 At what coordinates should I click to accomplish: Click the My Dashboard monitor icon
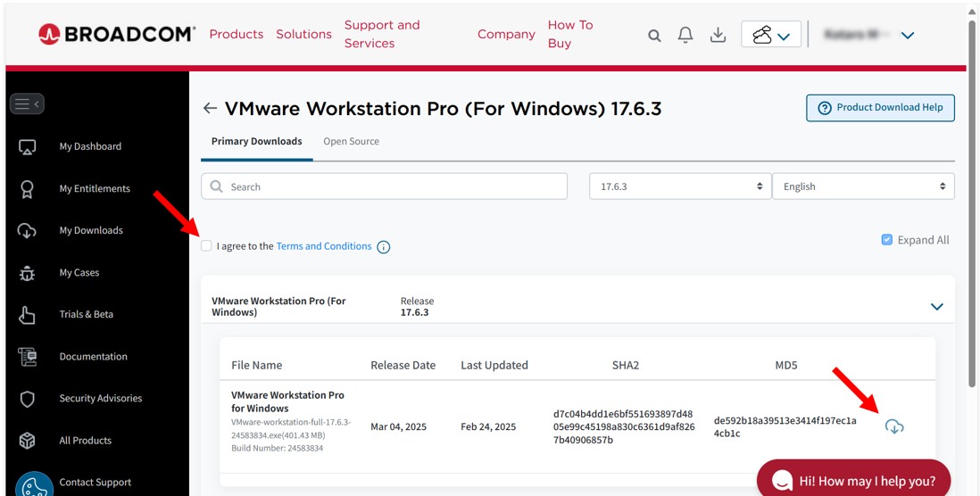pos(28,147)
